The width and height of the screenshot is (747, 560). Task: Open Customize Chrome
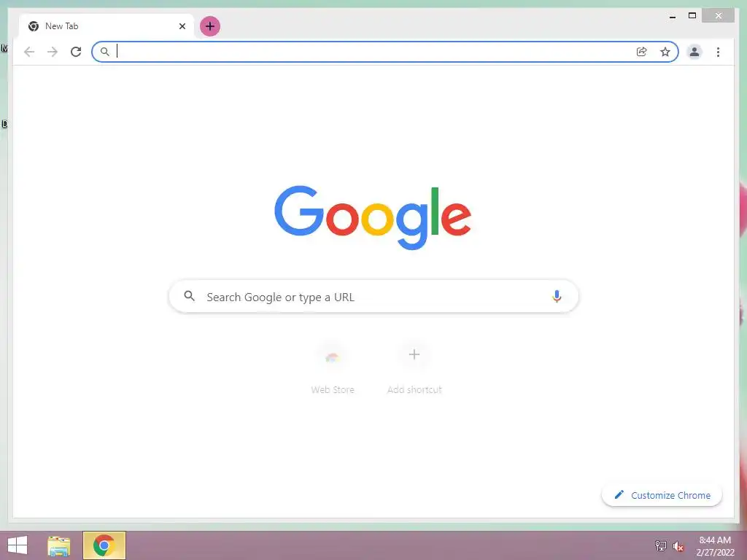coord(662,495)
